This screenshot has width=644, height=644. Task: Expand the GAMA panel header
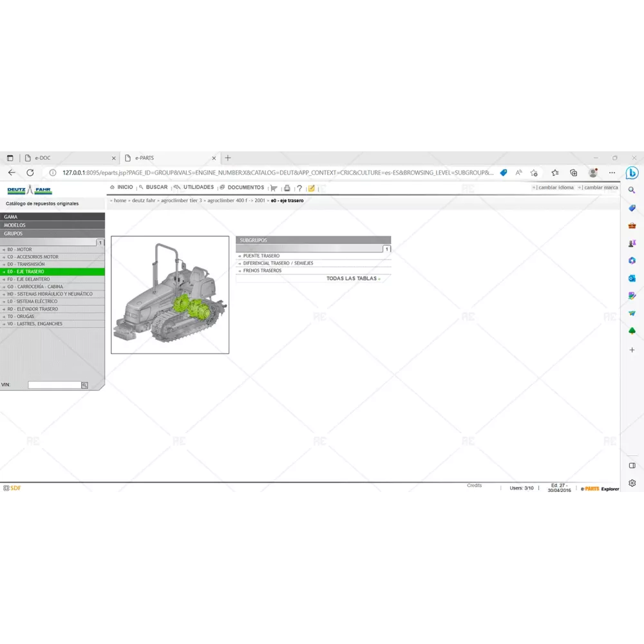pos(52,217)
